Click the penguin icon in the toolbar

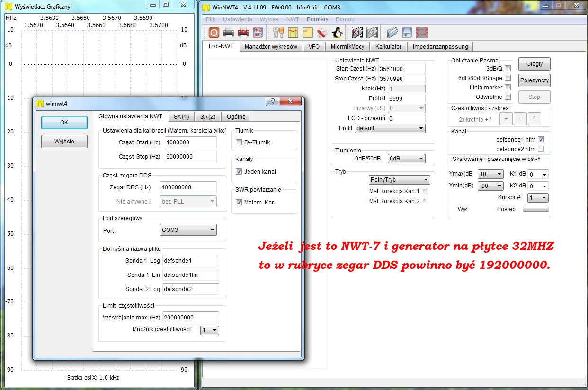click(337, 33)
